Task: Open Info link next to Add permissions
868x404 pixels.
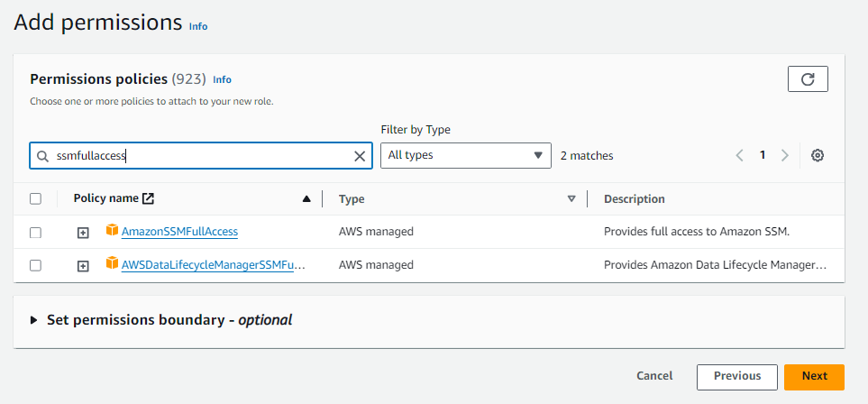Action: (x=198, y=26)
